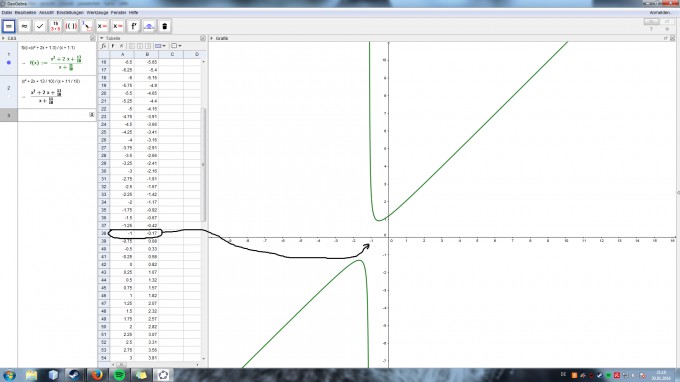Select cell with value 1.82 in column B
680x382 pixels.
[147, 296]
